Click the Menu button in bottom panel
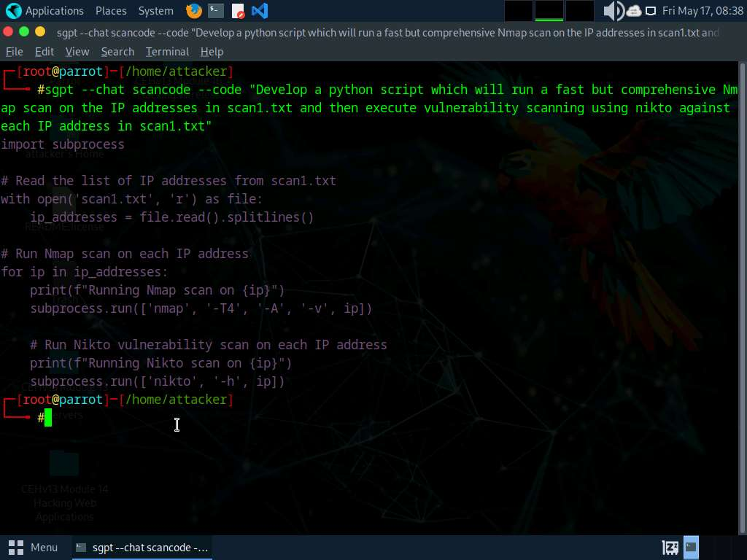The width and height of the screenshot is (747, 560). click(x=33, y=548)
